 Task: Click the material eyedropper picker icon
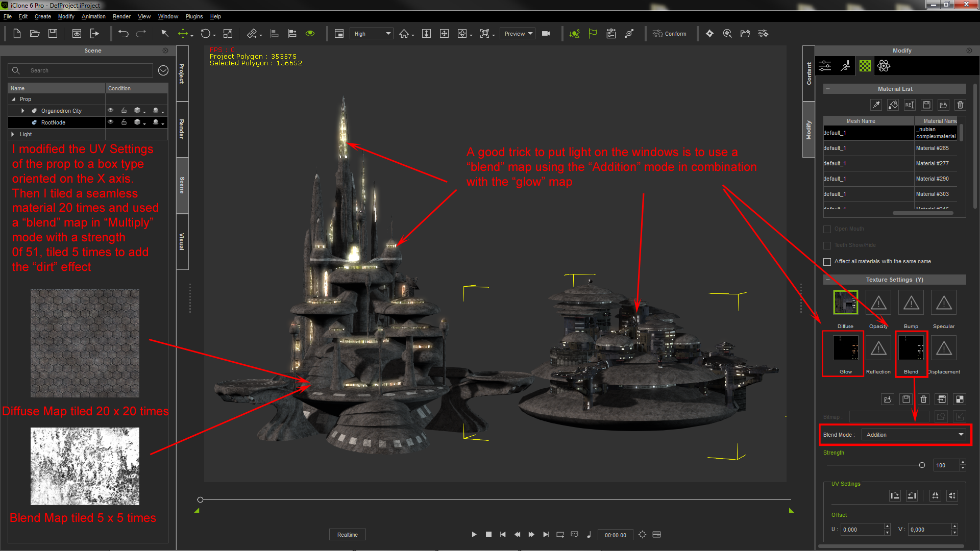pos(876,105)
